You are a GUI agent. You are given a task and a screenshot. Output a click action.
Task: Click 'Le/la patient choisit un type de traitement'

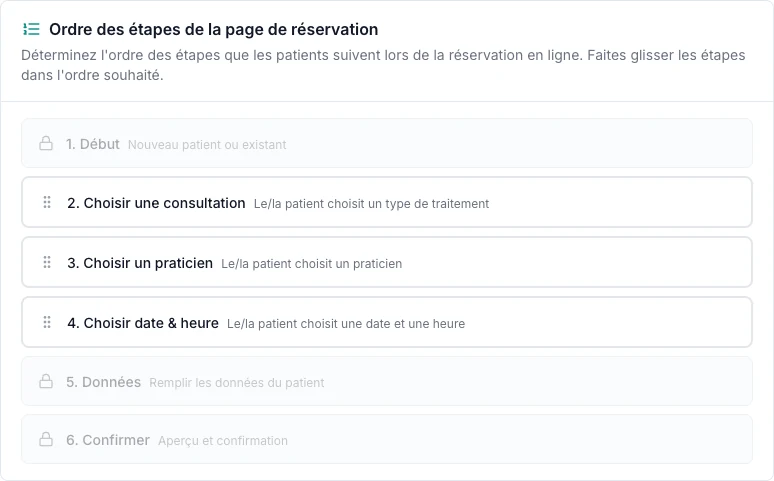point(371,203)
